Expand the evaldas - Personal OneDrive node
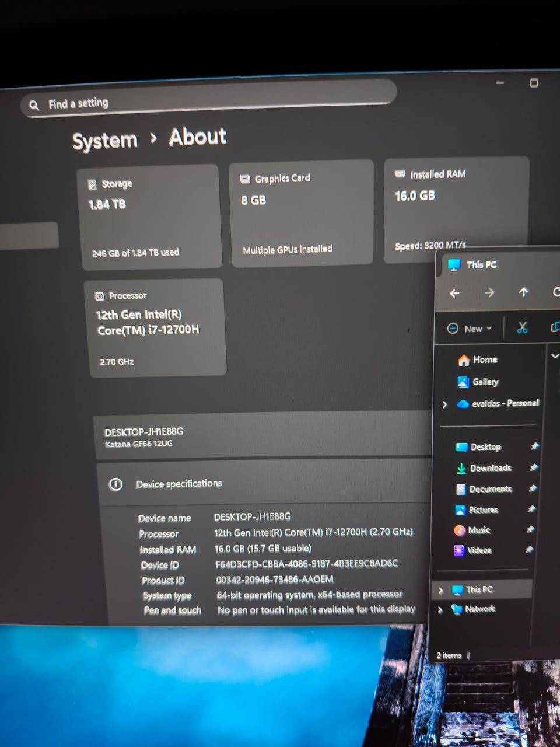Screen dimensions: 560x747 [445, 404]
